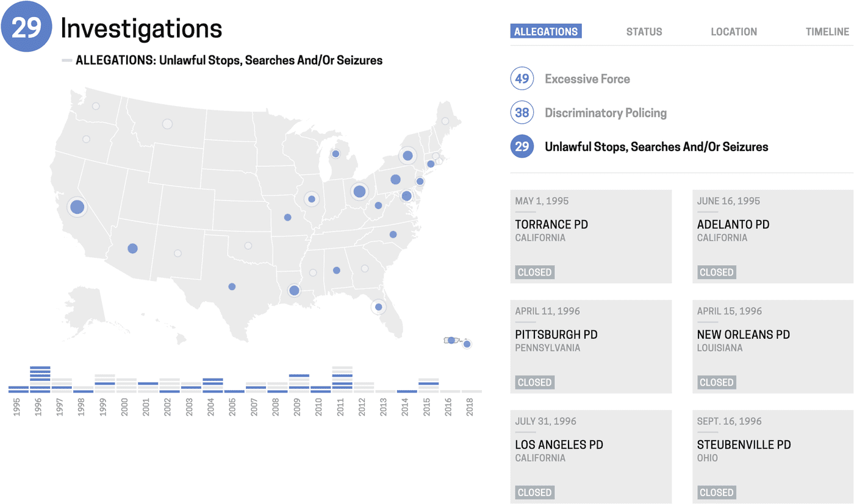This screenshot has width=854, height=504.
Task: Click the Missouri map marker
Action: [x=287, y=217]
